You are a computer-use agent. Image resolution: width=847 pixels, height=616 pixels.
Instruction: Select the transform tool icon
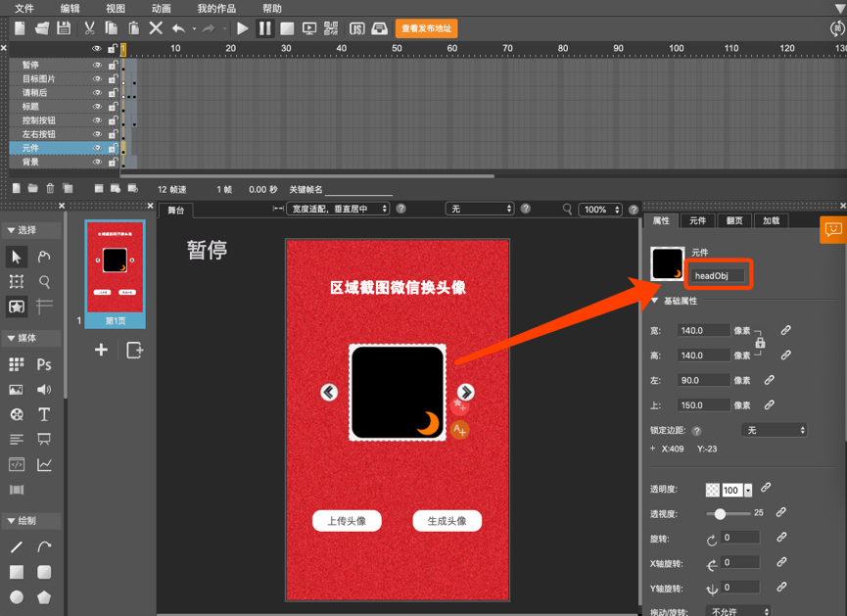tap(17, 281)
